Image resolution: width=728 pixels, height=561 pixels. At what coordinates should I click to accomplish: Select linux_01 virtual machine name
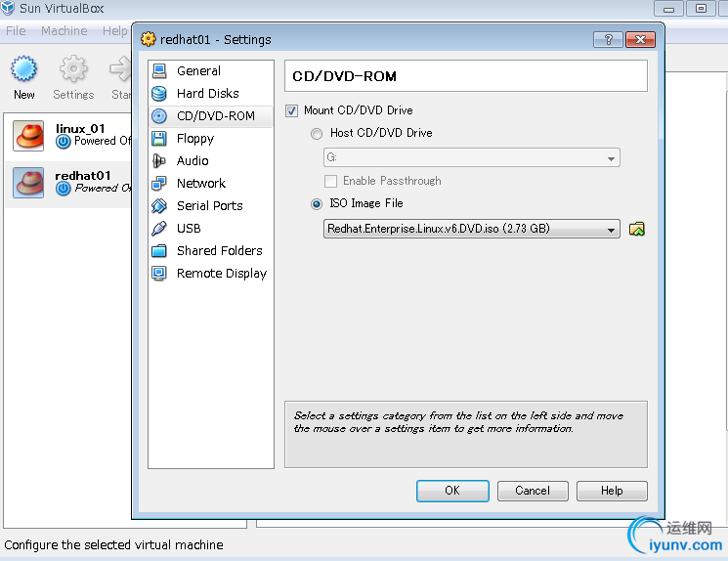click(x=80, y=129)
